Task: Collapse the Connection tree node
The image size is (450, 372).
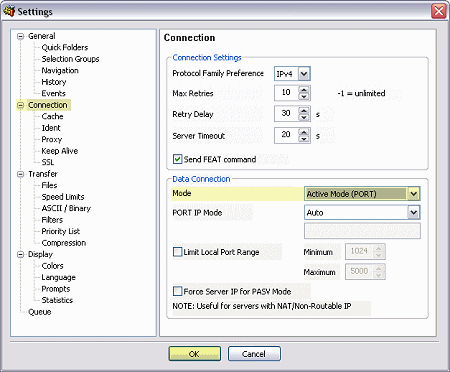Action: tap(21, 105)
